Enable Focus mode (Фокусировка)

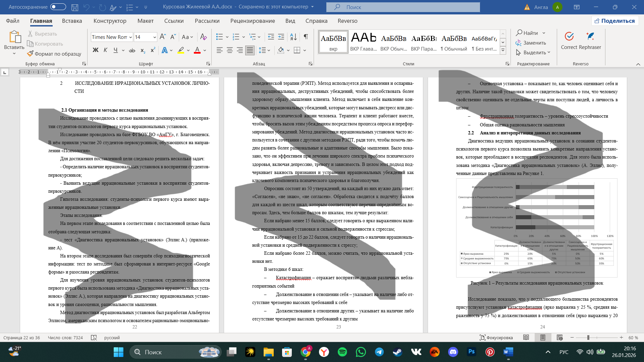[496, 338]
